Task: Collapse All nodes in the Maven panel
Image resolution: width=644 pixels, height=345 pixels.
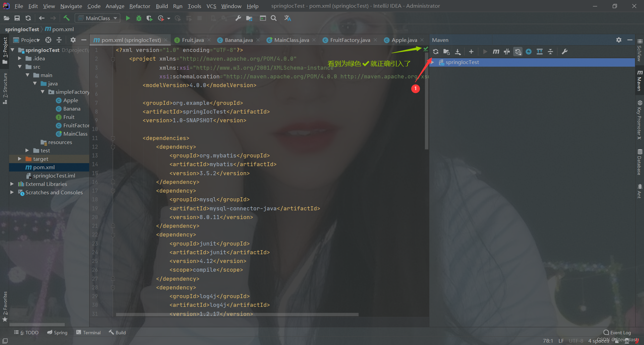Action: click(550, 52)
